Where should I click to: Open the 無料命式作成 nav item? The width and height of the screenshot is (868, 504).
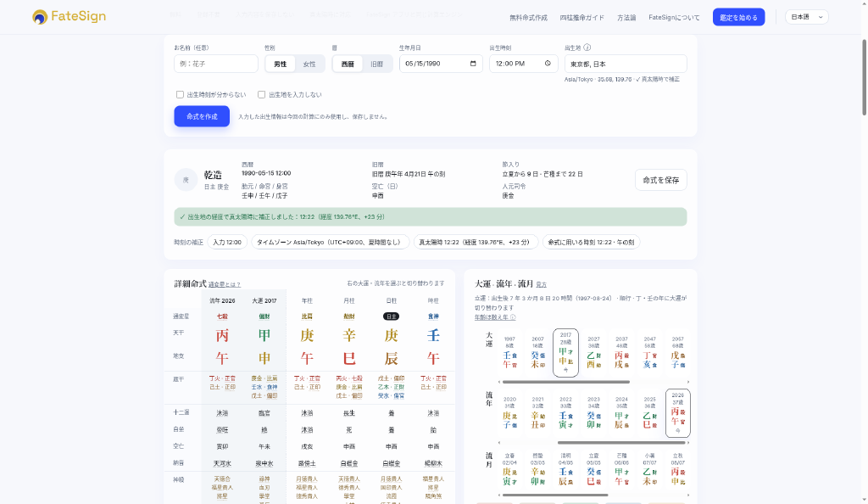click(x=528, y=18)
